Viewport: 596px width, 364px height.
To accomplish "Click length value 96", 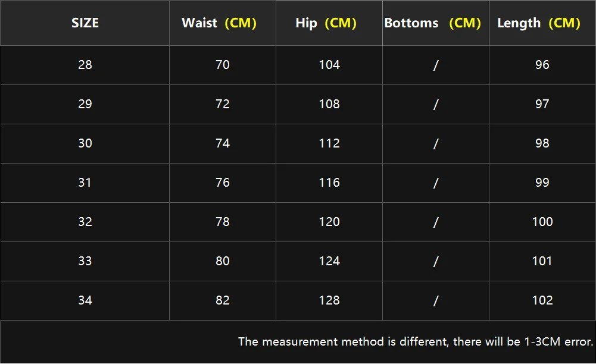I will (x=542, y=65).
